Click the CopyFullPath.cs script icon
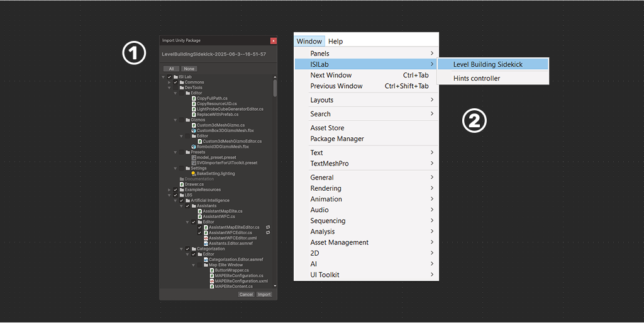 194,98
